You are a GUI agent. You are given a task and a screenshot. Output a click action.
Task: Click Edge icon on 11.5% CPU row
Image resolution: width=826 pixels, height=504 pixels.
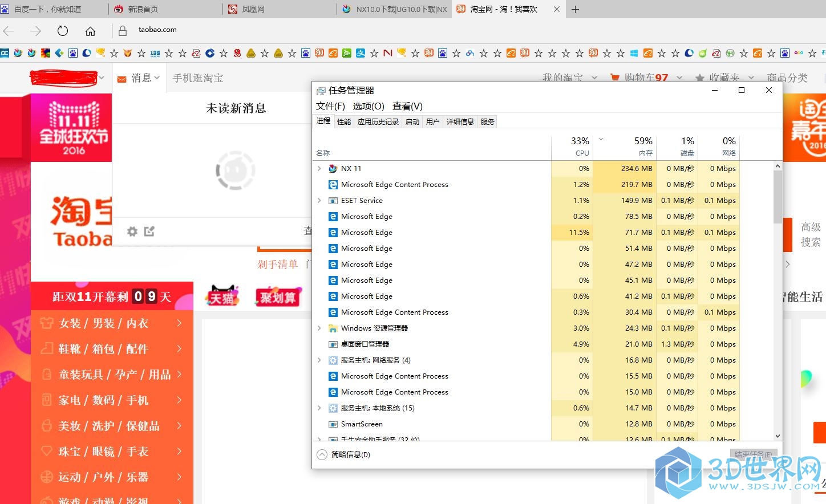(x=333, y=233)
